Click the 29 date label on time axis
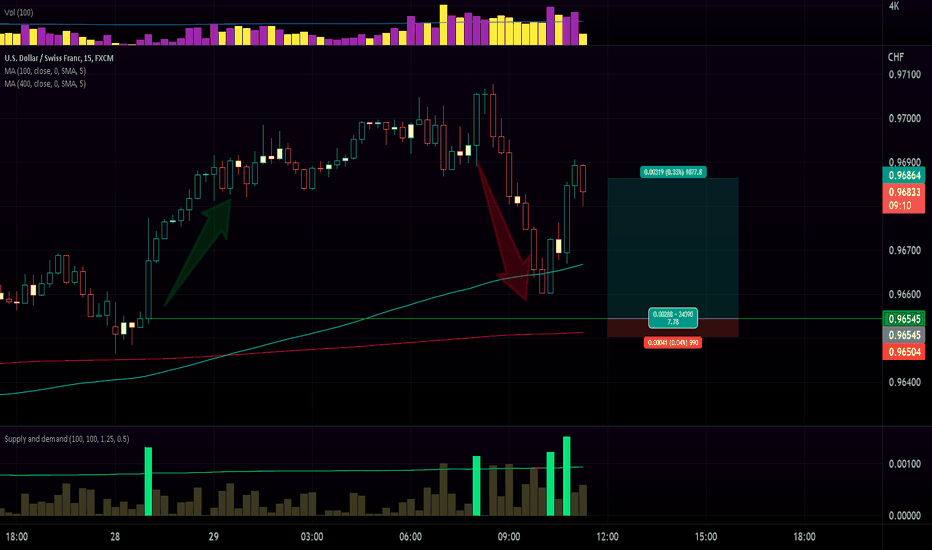 (213, 536)
